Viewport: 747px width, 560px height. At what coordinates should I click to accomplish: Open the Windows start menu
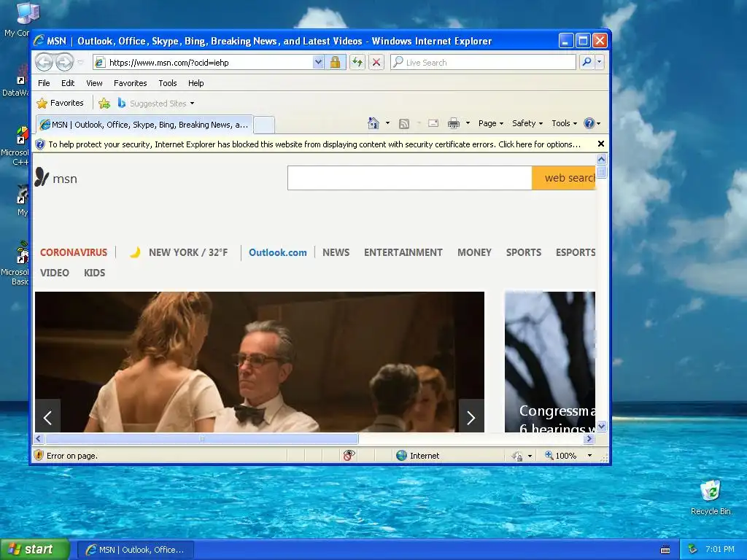tap(34, 549)
